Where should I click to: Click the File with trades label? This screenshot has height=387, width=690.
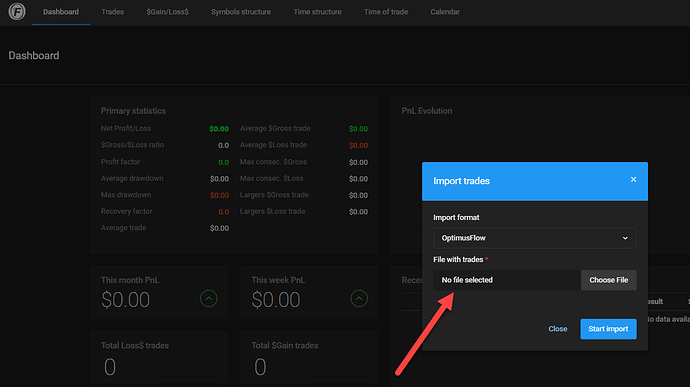[x=458, y=260]
